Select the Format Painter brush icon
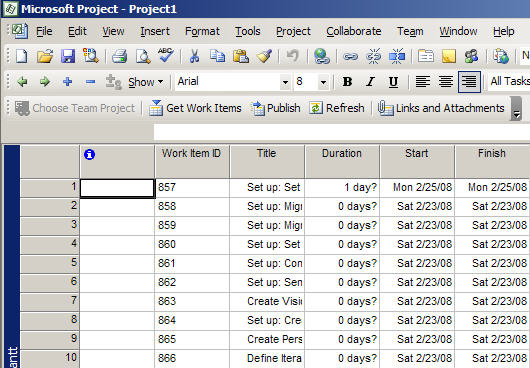Viewport: 530px width, 368px height. tap(264, 56)
